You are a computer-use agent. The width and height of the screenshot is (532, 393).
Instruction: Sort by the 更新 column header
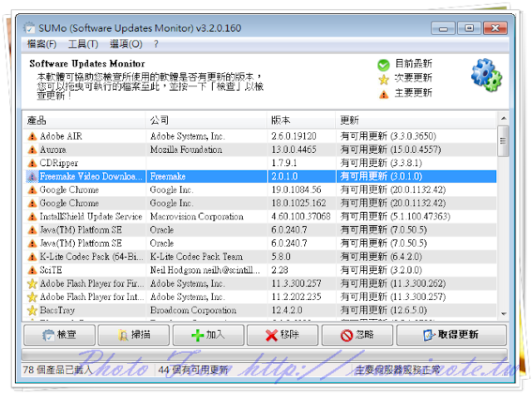pyautogui.click(x=416, y=120)
